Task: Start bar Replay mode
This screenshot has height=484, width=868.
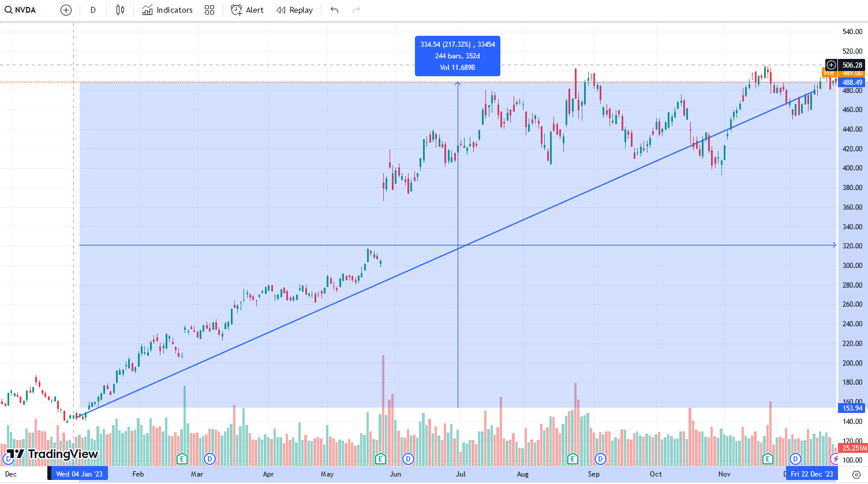Action: pyautogui.click(x=294, y=10)
